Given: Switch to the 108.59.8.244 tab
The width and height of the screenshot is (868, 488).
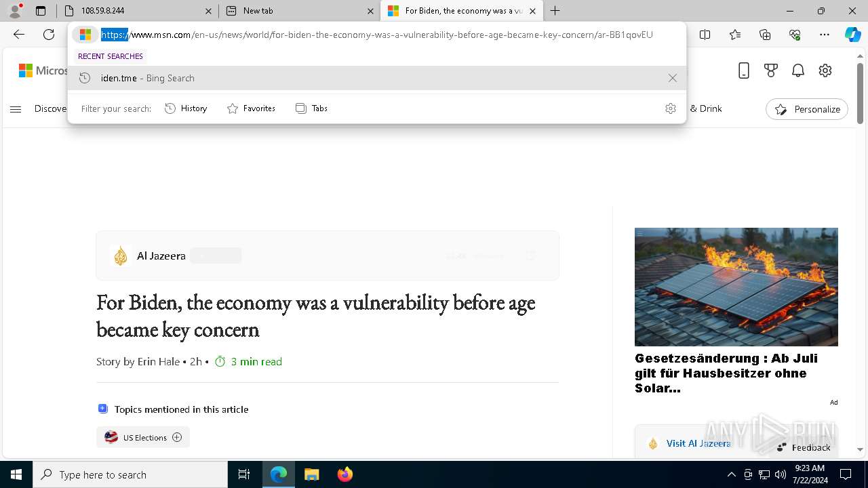Looking at the screenshot, I should click(137, 11).
